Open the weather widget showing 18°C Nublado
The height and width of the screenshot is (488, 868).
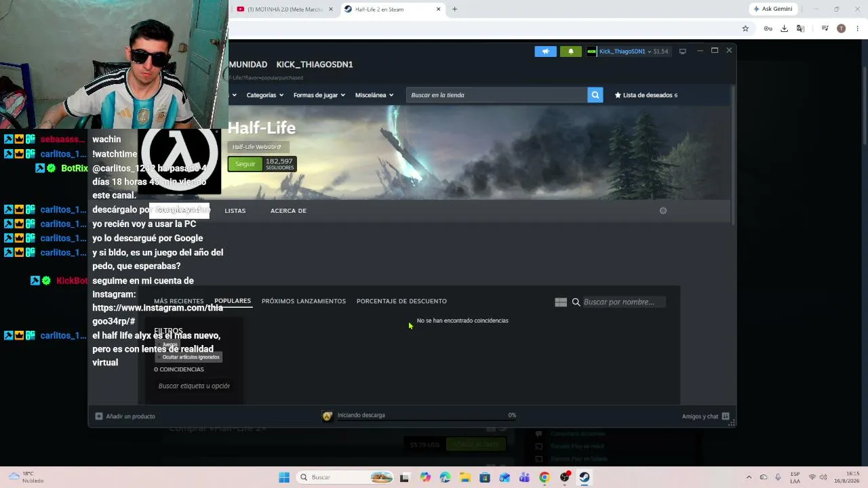tap(25, 477)
